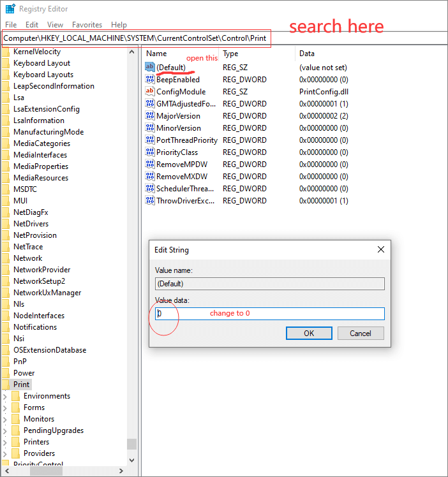
Task: Expand the Monitors subkey
Action: pyautogui.click(x=5, y=419)
